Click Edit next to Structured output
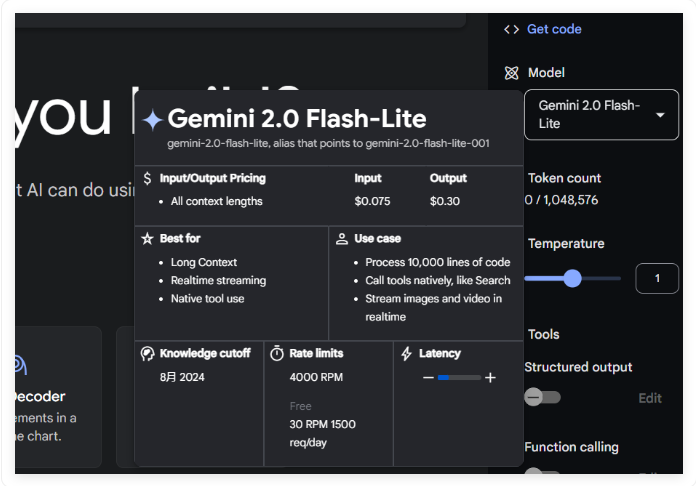Viewport: 696px width, 486px height. click(650, 398)
